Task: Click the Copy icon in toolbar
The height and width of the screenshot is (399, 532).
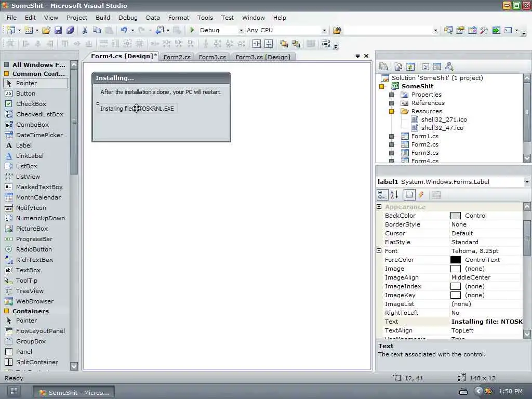Action: pos(97,30)
